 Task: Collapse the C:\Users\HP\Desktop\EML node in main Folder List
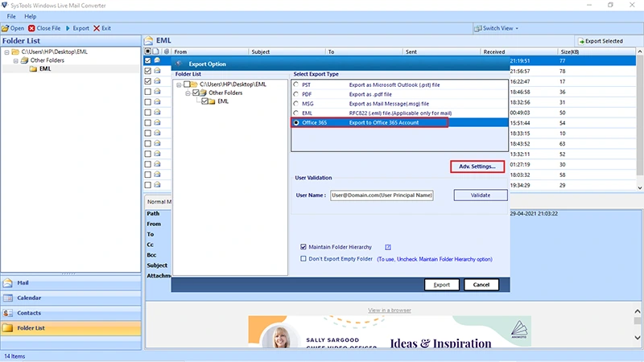6,52
